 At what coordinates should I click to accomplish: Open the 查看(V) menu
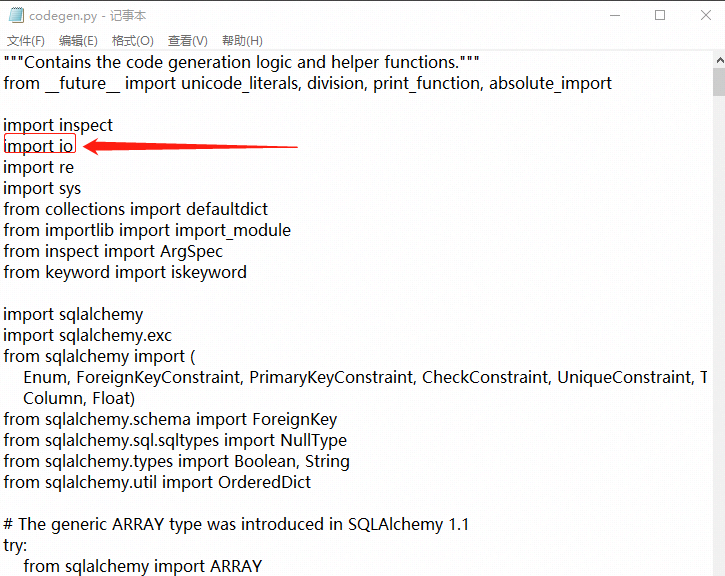coord(188,41)
